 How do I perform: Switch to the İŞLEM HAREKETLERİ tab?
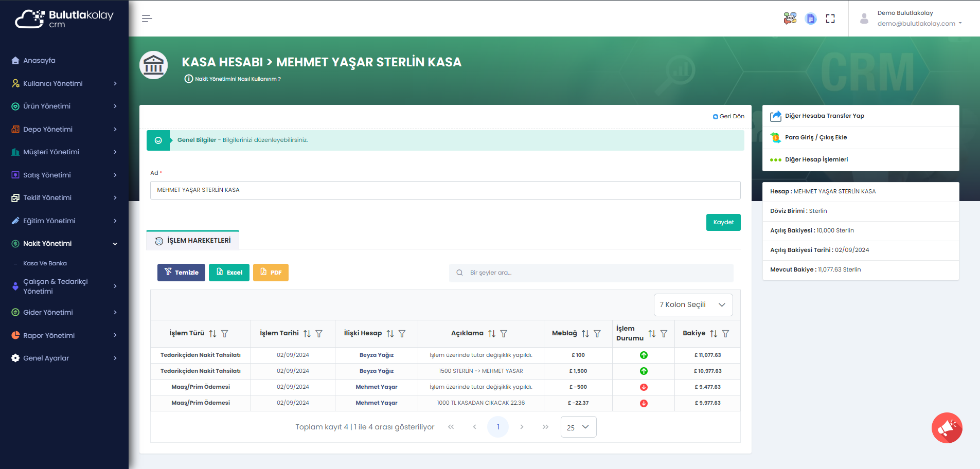192,240
